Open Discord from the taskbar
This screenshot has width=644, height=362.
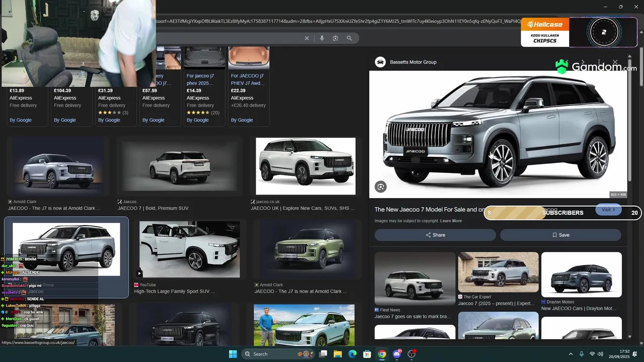pyautogui.click(x=397, y=354)
